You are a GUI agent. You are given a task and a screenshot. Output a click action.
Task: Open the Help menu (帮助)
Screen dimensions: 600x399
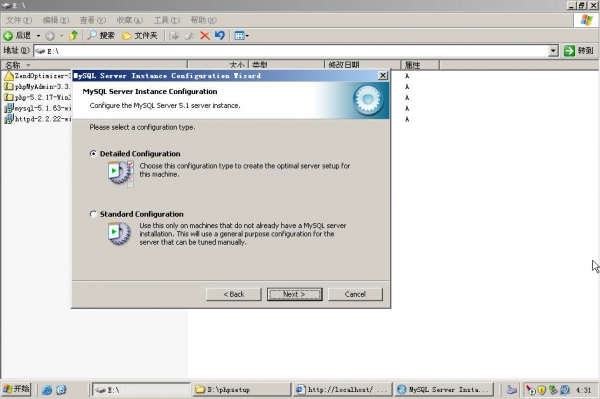point(203,20)
